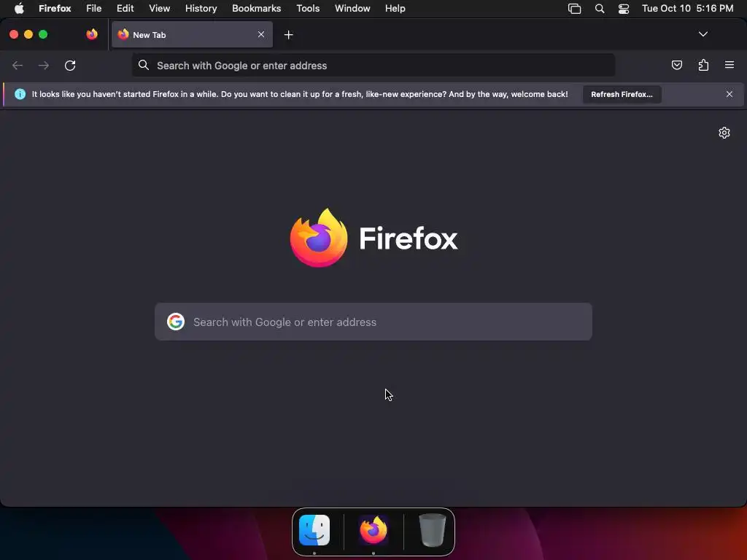Focus the toolbar address bar
The height and width of the screenshot is (560, 747).
[373, 65]
